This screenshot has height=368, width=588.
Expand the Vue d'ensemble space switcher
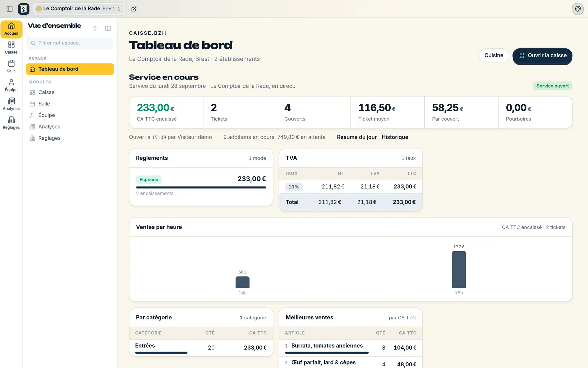click(x=95, y=28)
